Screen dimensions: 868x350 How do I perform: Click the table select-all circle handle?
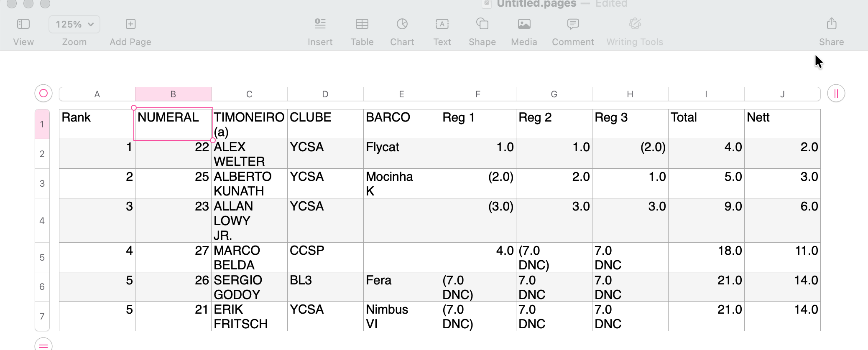pyautogui.click(x=43, y=93)
